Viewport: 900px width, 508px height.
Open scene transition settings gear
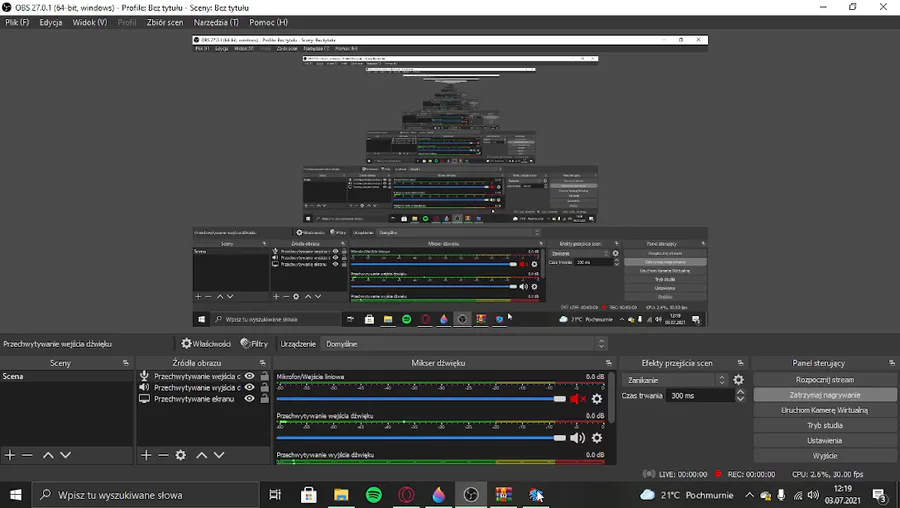(x=738, y=379)
